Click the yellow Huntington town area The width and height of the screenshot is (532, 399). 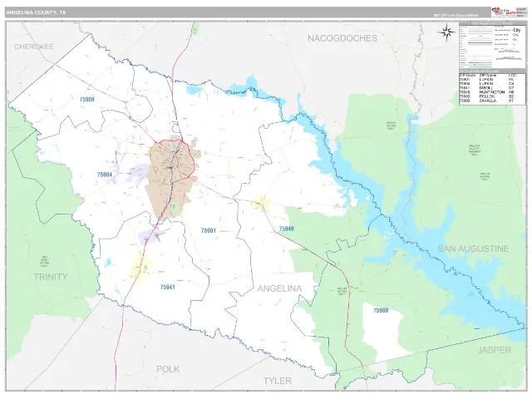(261, 202)
